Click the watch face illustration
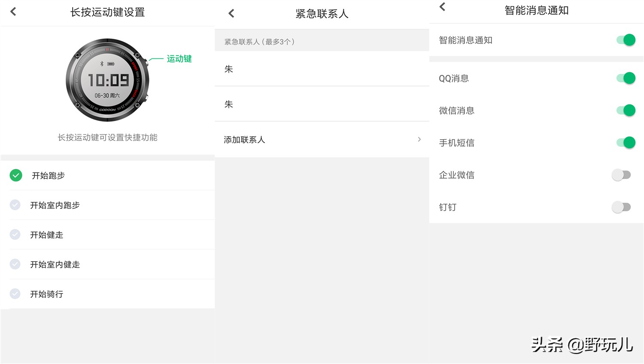Screen dimensions: 644x364 point(107,80)
